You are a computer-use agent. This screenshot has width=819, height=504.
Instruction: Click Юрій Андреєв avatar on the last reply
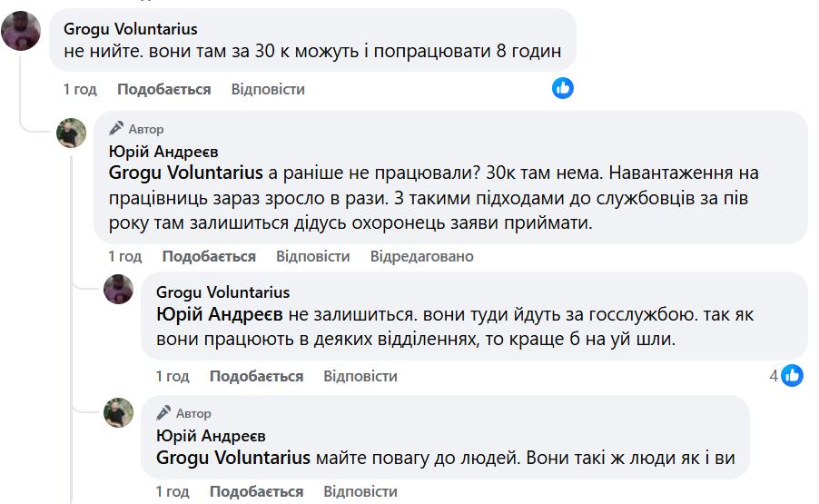click(119, 412)
